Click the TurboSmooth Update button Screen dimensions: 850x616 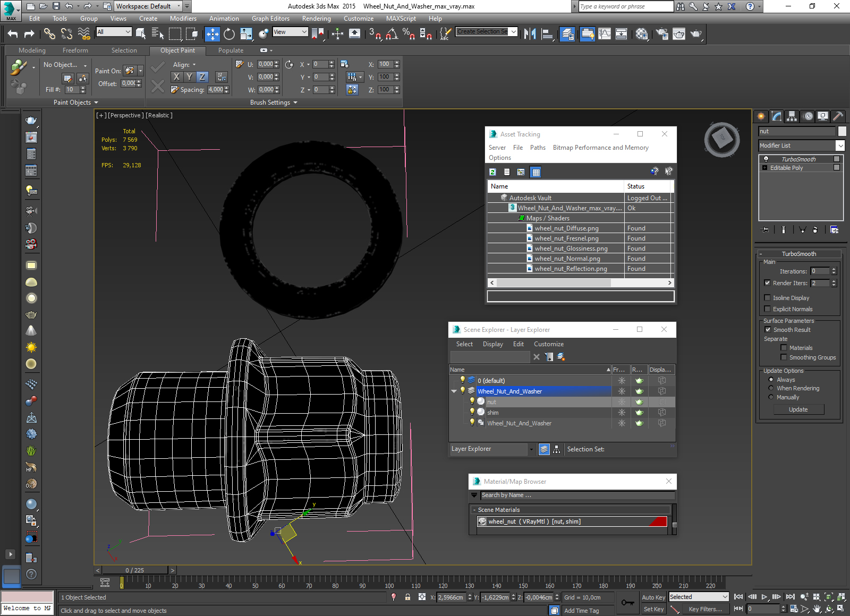point(798,409)
